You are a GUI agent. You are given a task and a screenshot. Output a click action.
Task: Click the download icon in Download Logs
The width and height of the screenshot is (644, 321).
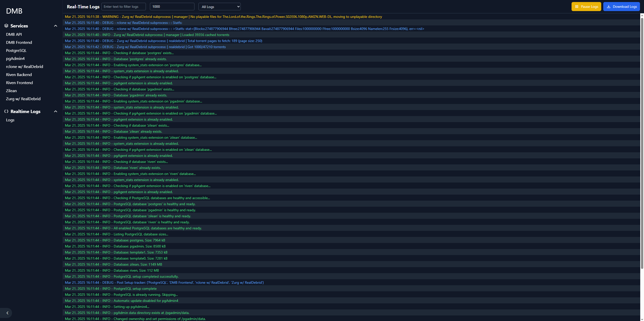pos(609,7)
